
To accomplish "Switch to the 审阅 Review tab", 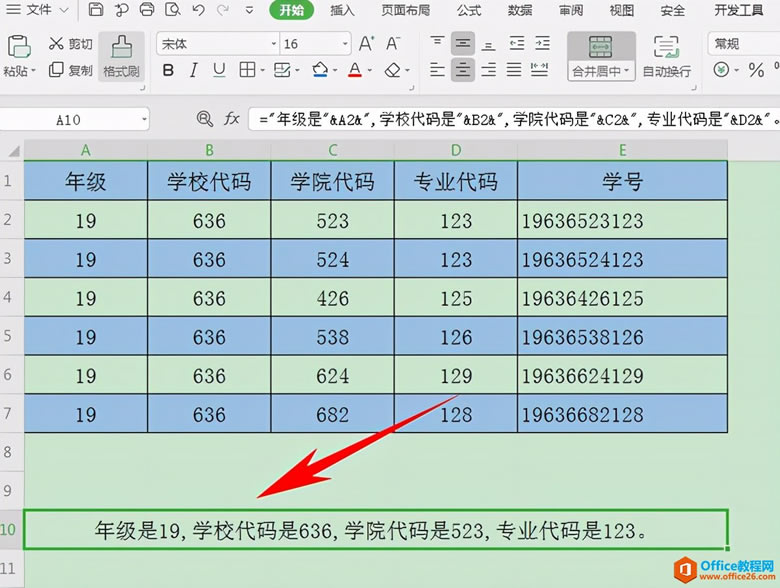I will click(x=571, y=10).
